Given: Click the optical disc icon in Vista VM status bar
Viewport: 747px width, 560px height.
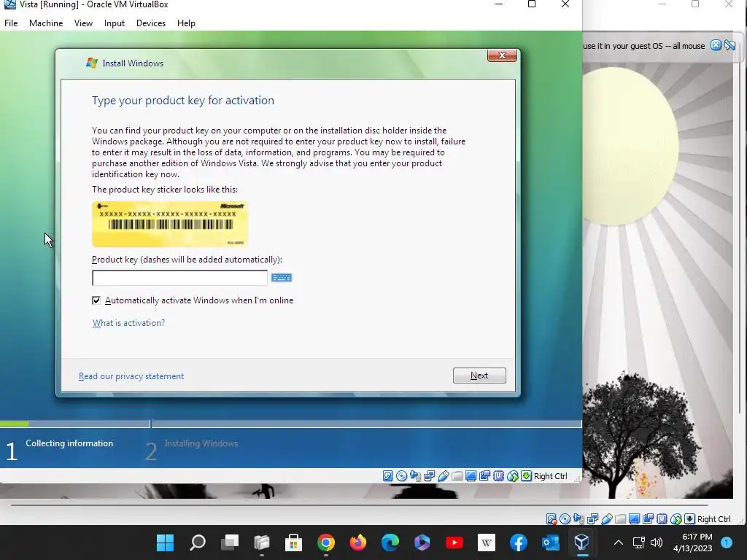Looking at the screenshot, I should 402,475.
